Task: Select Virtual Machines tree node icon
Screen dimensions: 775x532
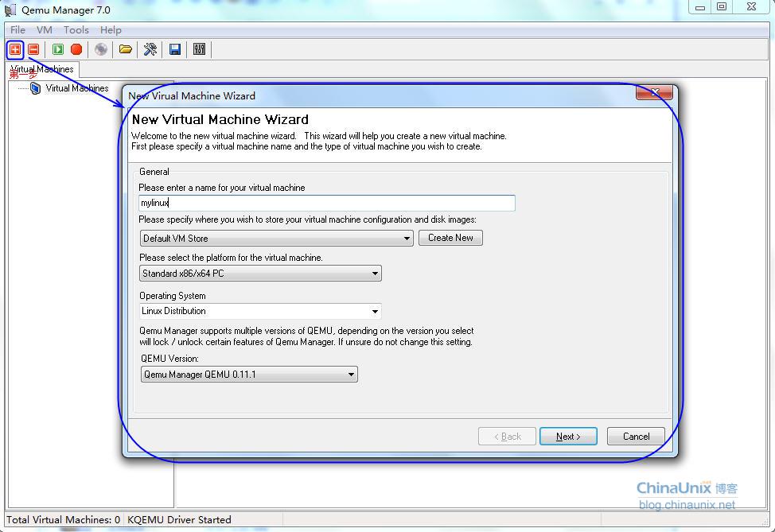Action: [x=35, y=88]
